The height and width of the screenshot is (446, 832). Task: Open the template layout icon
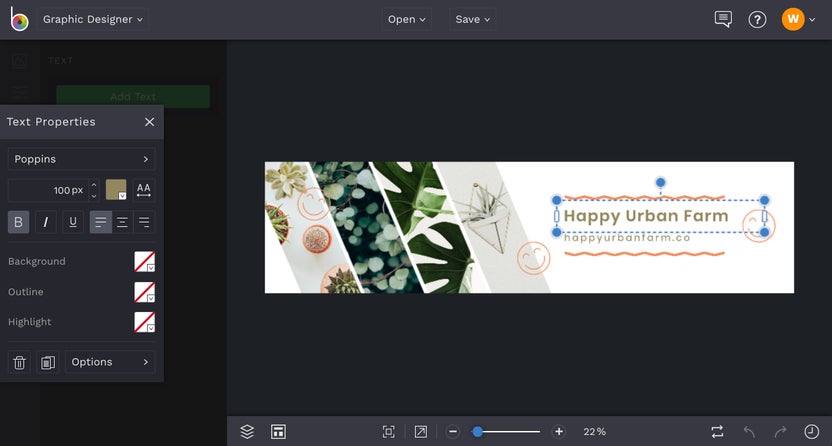pos(279,432)
